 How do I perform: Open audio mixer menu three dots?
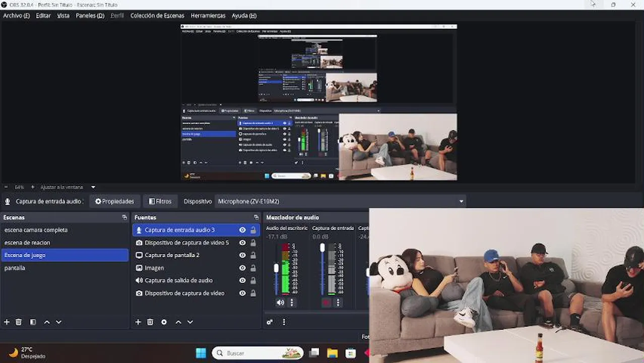(x=284, y=322)
